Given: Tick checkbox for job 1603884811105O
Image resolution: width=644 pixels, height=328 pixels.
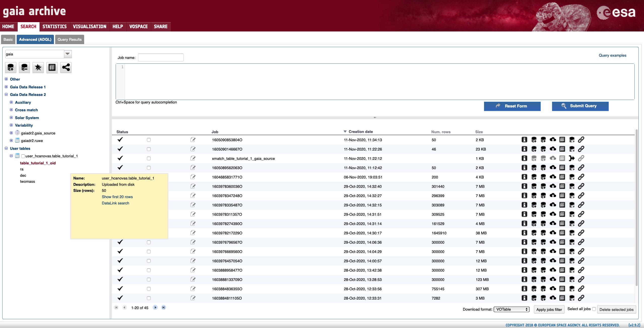Looking at the screenshot, I should (x=149, y=298).
